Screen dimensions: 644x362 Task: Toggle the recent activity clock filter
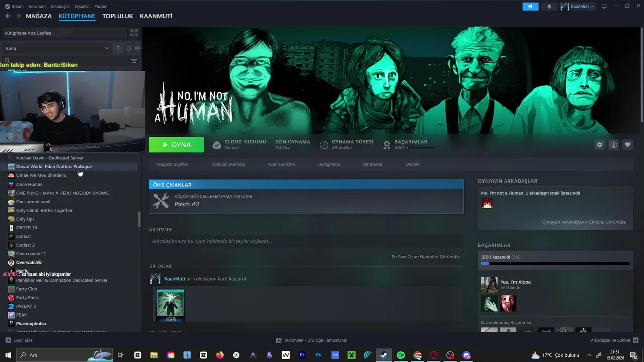[x=129, y=48]
